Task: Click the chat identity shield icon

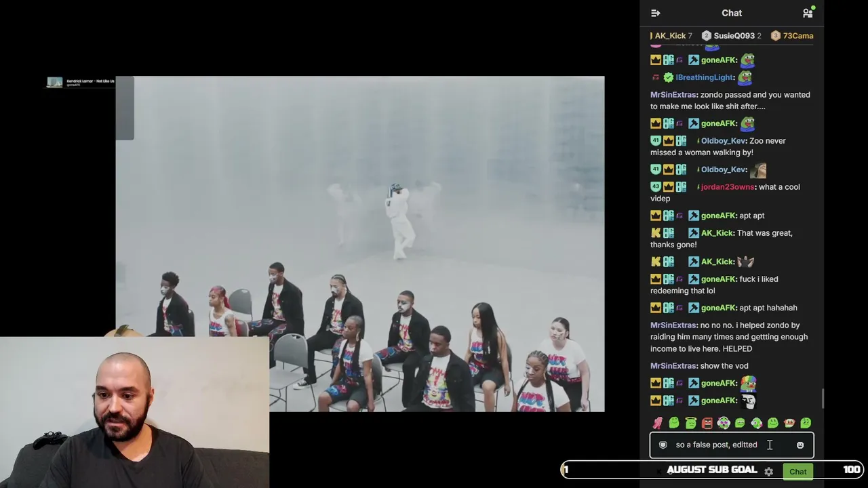Action: pos(663,445)
